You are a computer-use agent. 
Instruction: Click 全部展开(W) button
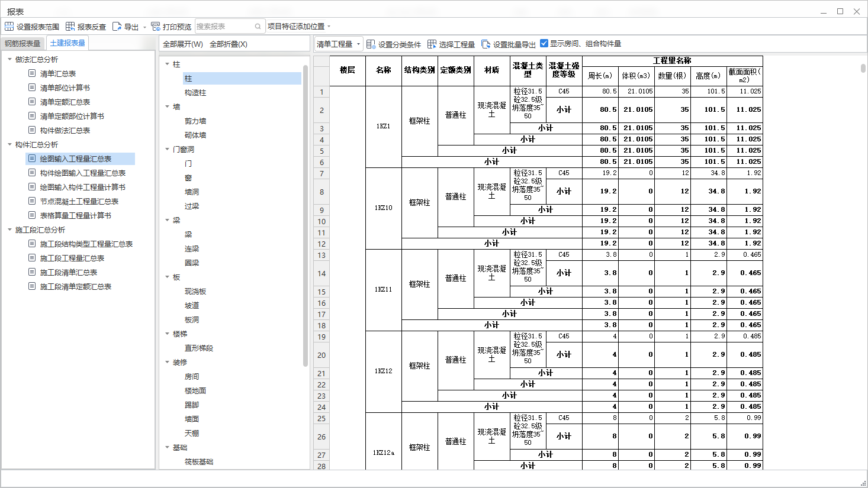coord(183,44)
